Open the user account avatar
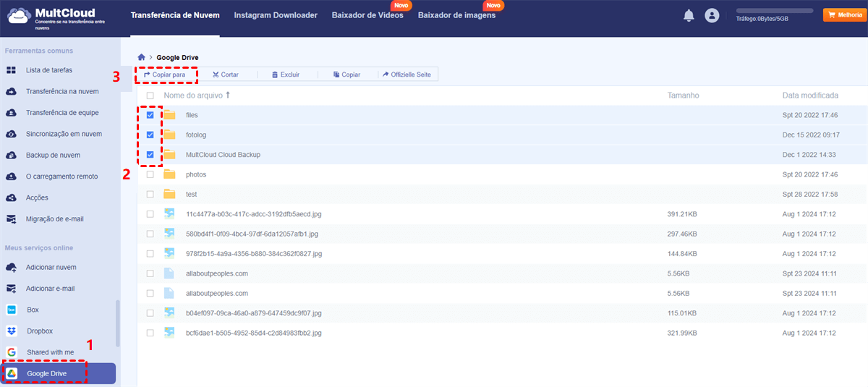The width and height of the screenshot is (868, 387). point(712,15)
